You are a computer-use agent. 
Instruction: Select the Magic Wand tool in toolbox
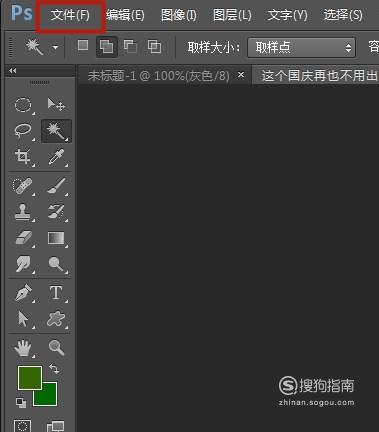click(x=56, y=131)
